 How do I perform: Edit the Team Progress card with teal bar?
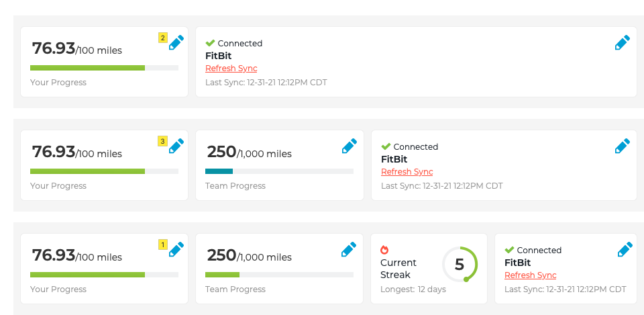349,146
